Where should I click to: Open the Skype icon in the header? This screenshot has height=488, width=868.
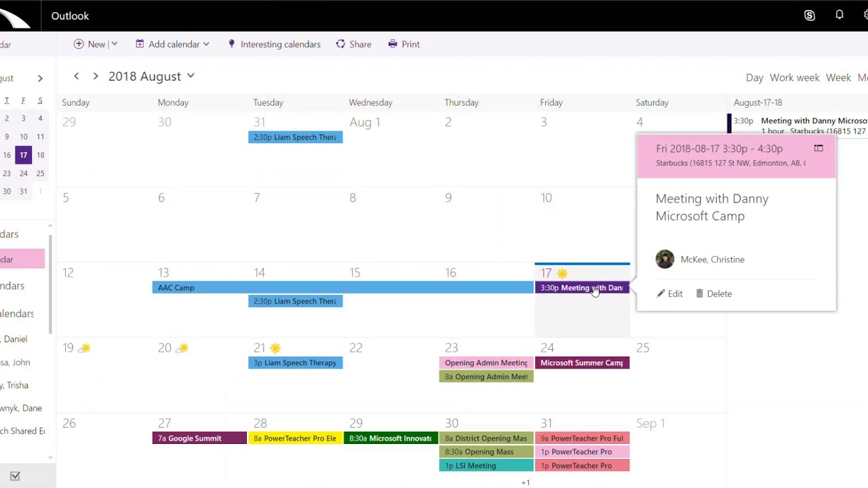(x=809, y=16)
